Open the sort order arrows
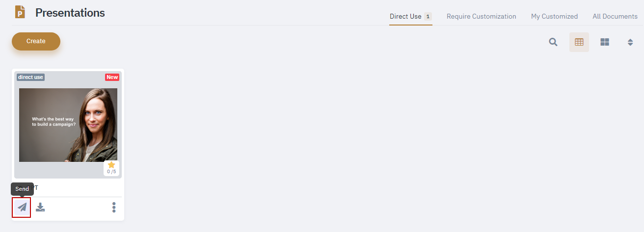 click(x=630, y=42)
